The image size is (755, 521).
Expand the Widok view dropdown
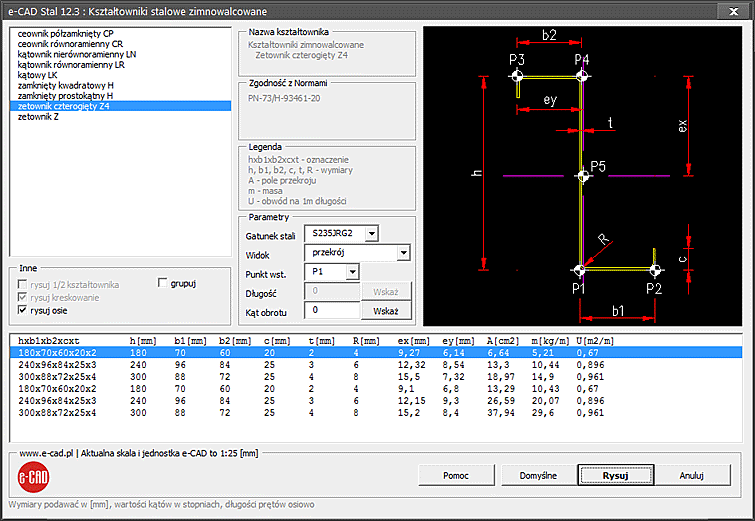click(x=403, y=253)
